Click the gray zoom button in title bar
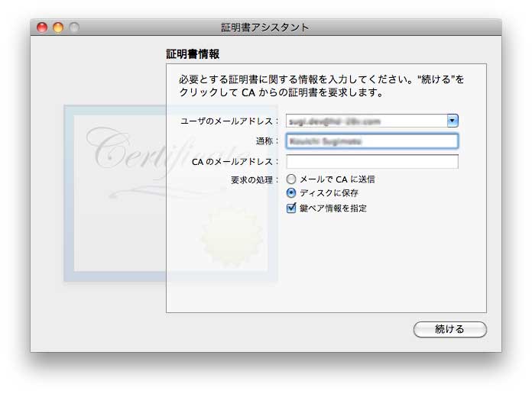 [x=74, y=27]
